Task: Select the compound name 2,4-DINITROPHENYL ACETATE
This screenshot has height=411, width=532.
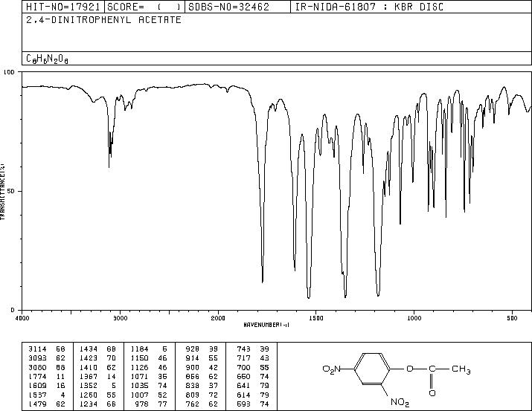Action: (104, 20)
